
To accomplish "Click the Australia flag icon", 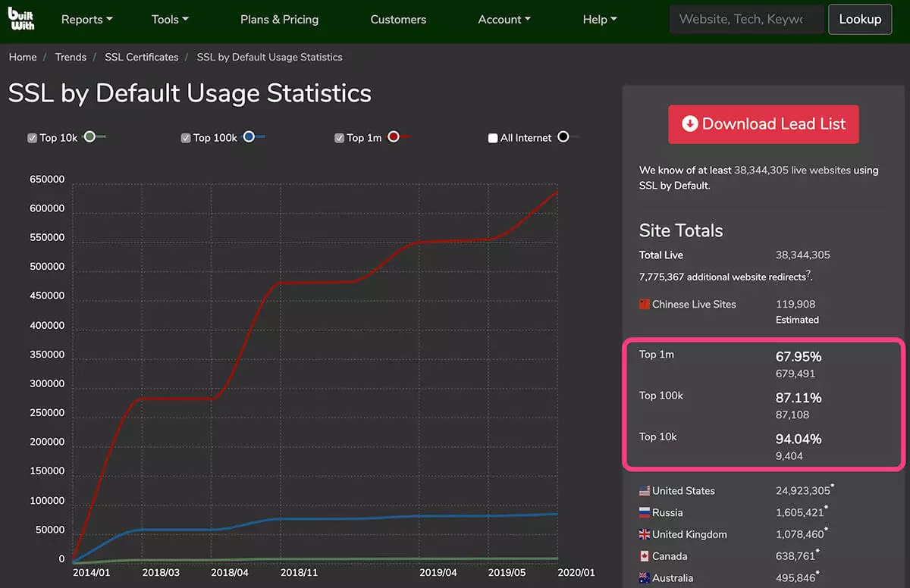I will pos(645,577).
